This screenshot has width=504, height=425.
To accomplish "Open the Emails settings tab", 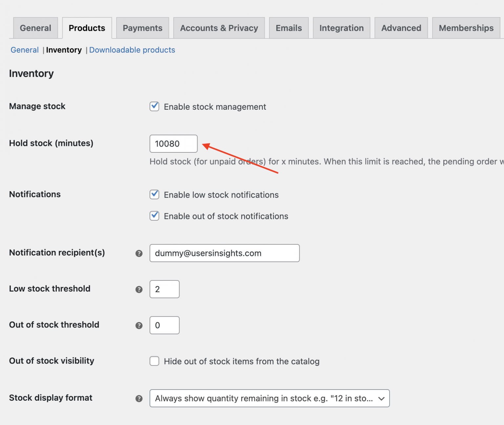I will [x=288, y=28].
